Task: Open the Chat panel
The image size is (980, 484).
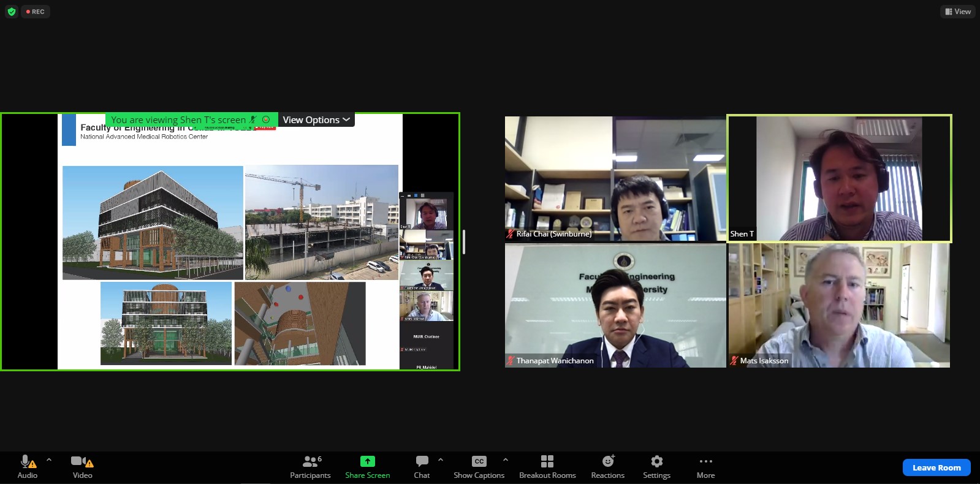Action: [x=422, y=467]
